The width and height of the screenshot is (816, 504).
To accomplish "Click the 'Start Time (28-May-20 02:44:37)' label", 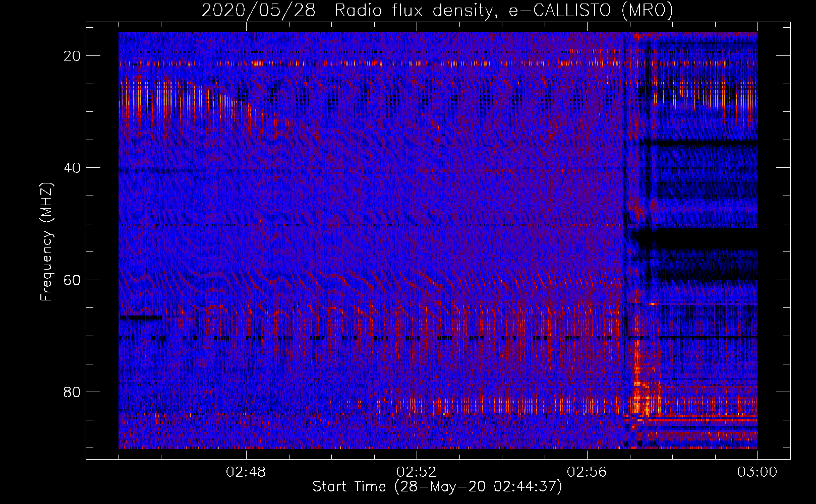I will coord(437,487).
